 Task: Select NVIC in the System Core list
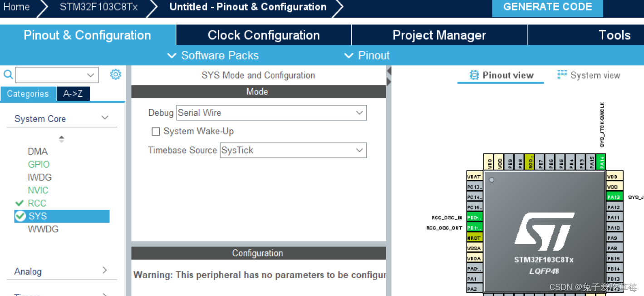[38, 190]
